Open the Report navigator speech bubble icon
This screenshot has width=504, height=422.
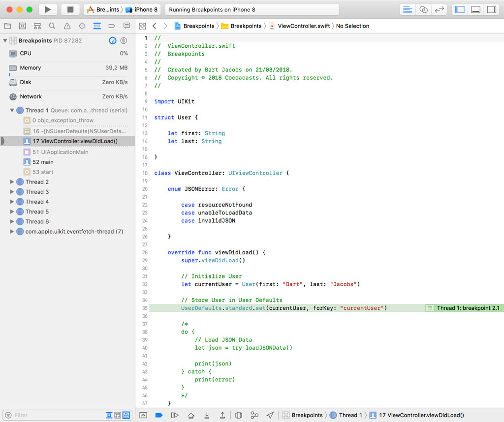point(126,26)
